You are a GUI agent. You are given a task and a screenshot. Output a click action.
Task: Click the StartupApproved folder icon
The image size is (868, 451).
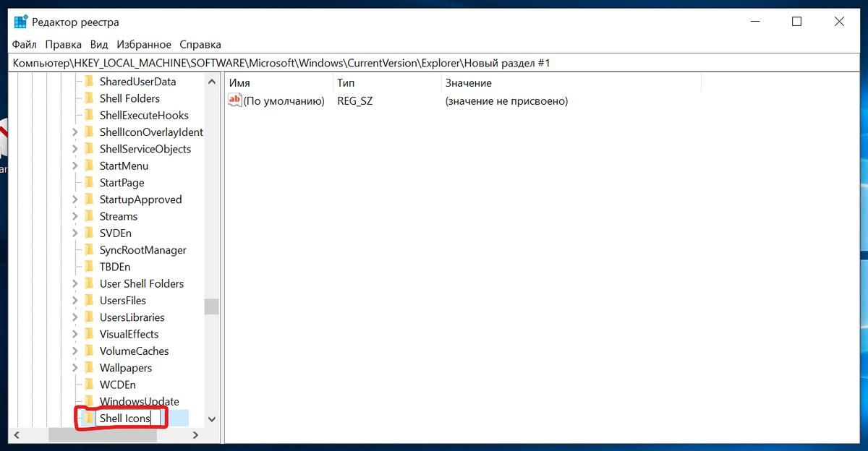tap(89, 199)
